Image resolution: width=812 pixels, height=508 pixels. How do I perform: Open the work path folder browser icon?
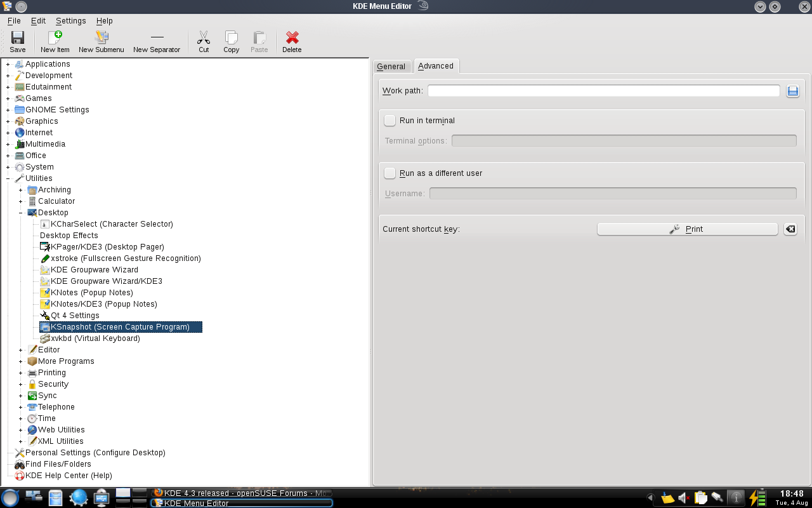coord(792,91)
